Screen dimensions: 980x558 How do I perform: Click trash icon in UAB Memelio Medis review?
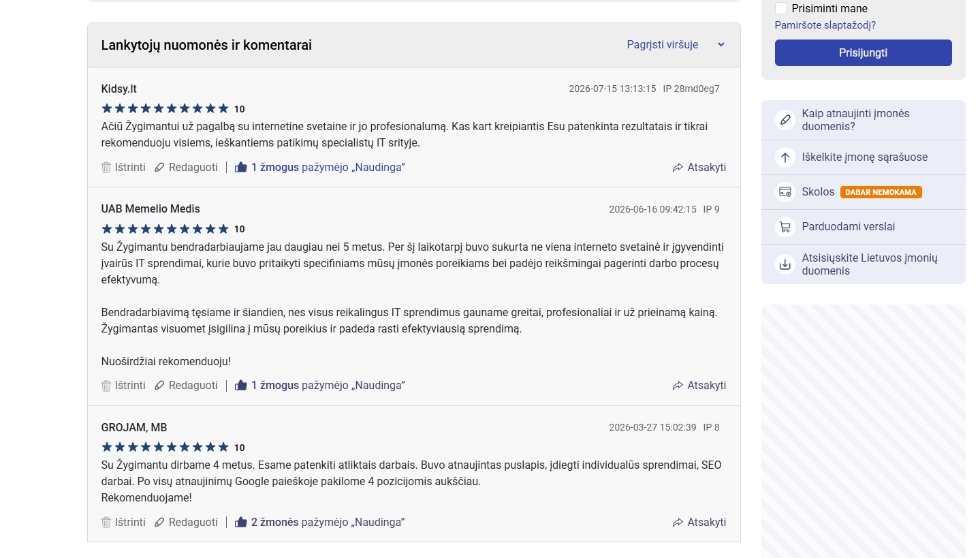tap(106, 385)
